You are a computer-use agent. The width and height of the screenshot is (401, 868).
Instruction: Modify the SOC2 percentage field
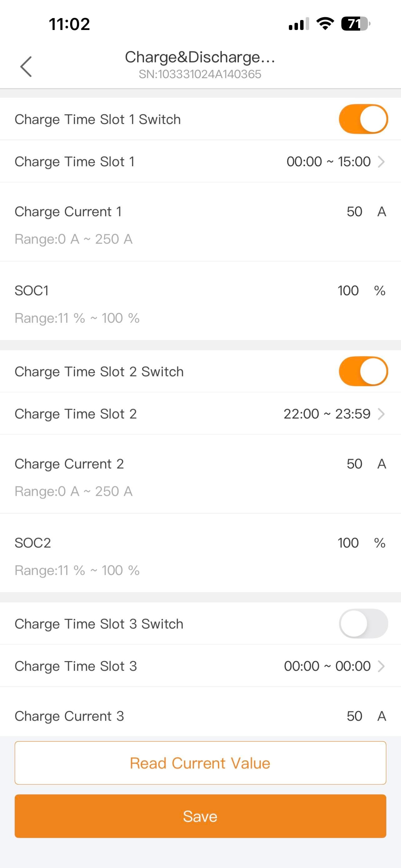coord(348,543)
